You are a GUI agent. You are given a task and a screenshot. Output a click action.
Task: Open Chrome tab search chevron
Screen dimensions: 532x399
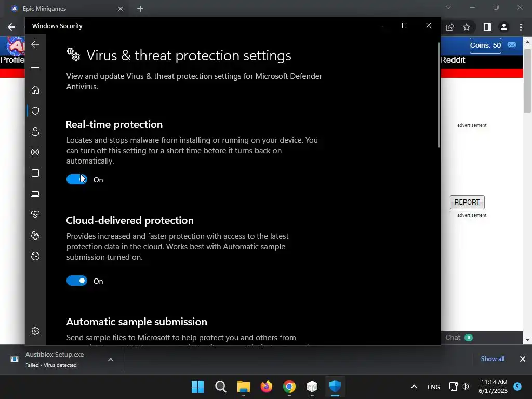click(x=448, y=7)
